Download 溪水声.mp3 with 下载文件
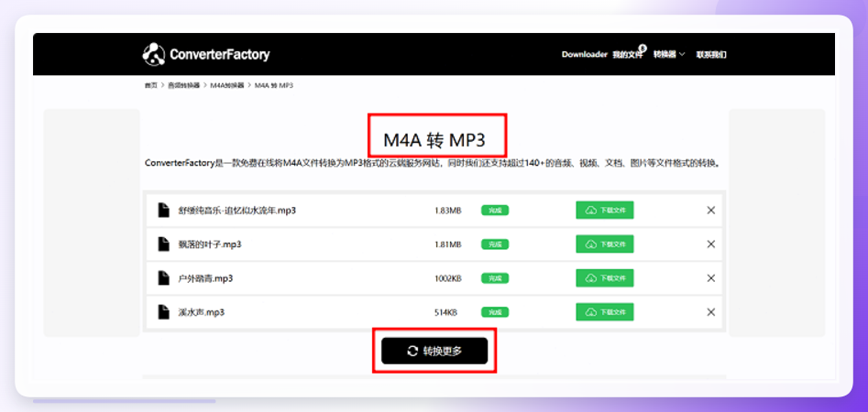Image resolution: width=868 pixels, height=412 pixels. click(x=605, y=312)
